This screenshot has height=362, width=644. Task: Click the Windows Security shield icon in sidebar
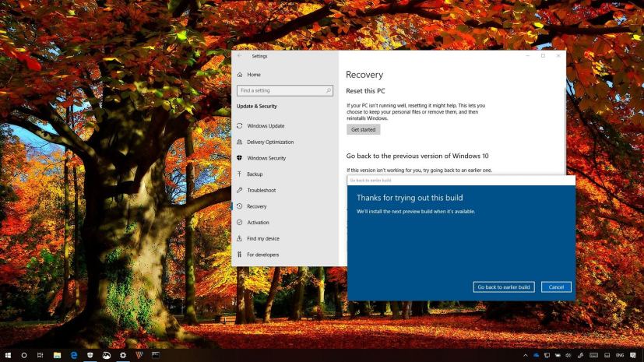pyautogui.click(x=240, y=158)
